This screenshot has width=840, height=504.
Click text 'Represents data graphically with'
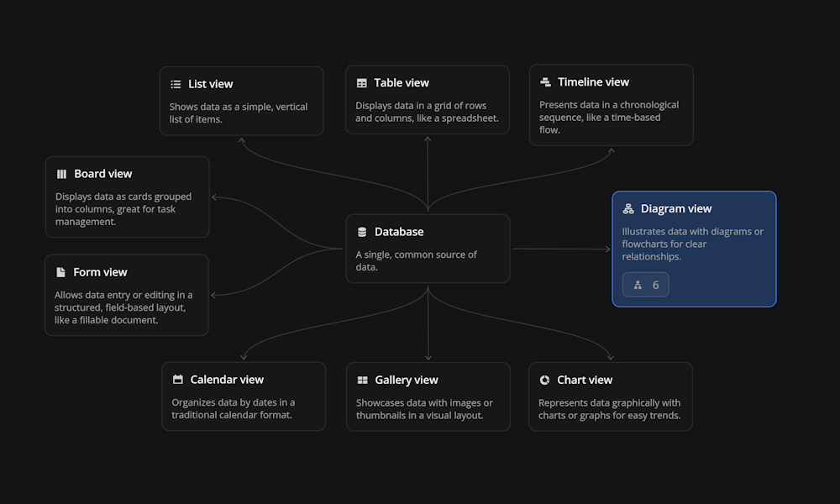[609, 402]
